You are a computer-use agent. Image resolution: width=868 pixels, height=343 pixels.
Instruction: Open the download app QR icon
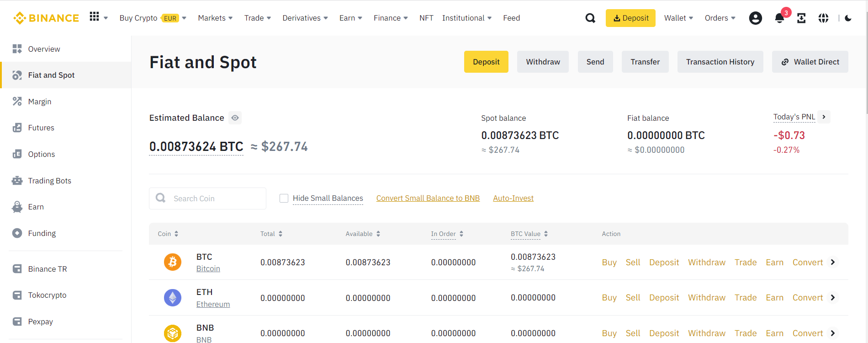(x=801, y=18)
